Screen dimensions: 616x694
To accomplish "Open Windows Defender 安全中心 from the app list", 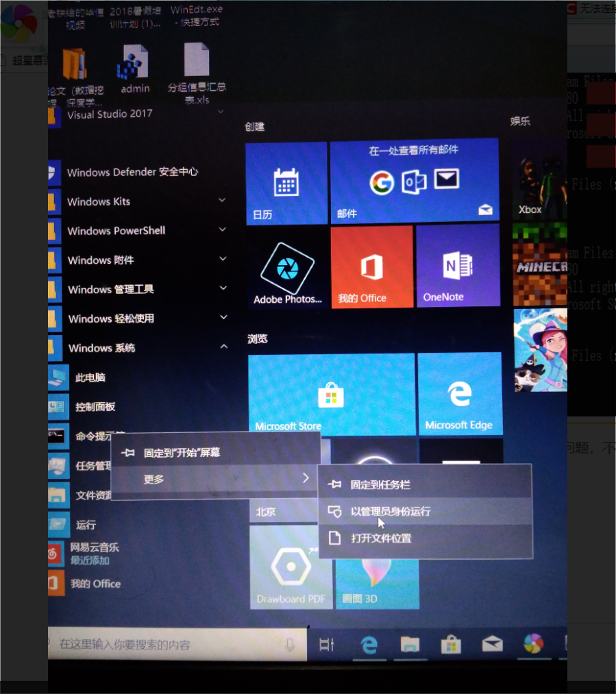I will 132,172.
